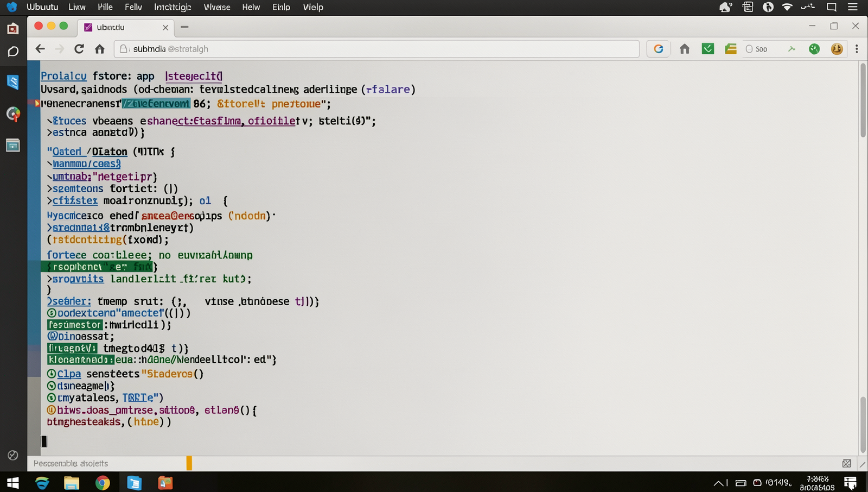Click the Prolalcu link

click(x=63, y=76)
